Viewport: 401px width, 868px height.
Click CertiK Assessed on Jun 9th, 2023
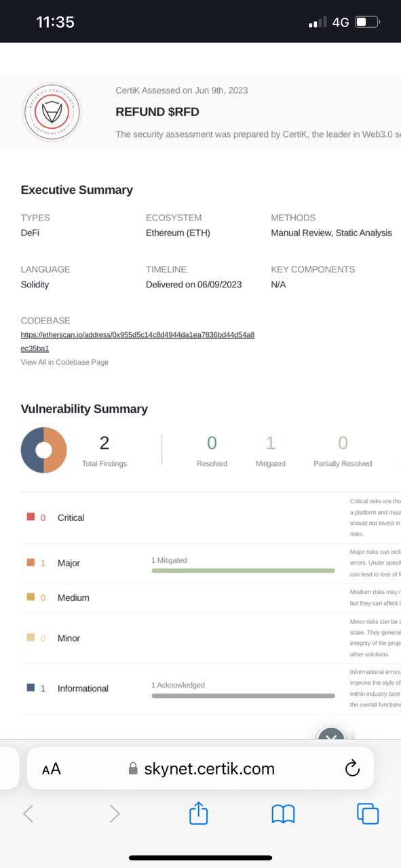coord(182,90)
